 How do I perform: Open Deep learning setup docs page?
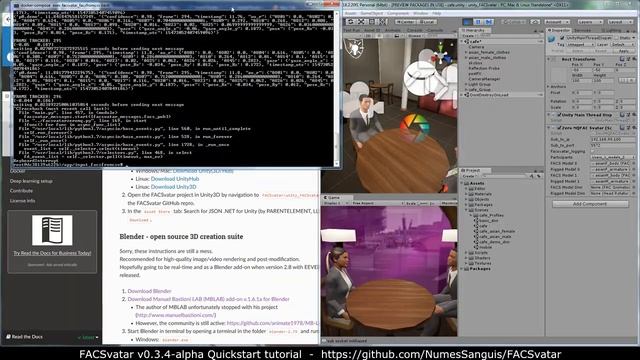click(x=31, y=181)
